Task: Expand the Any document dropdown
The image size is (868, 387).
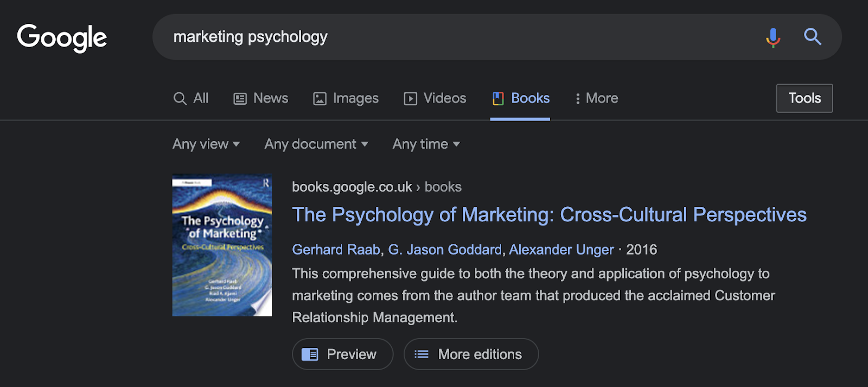Action: (x=316, y=144)
